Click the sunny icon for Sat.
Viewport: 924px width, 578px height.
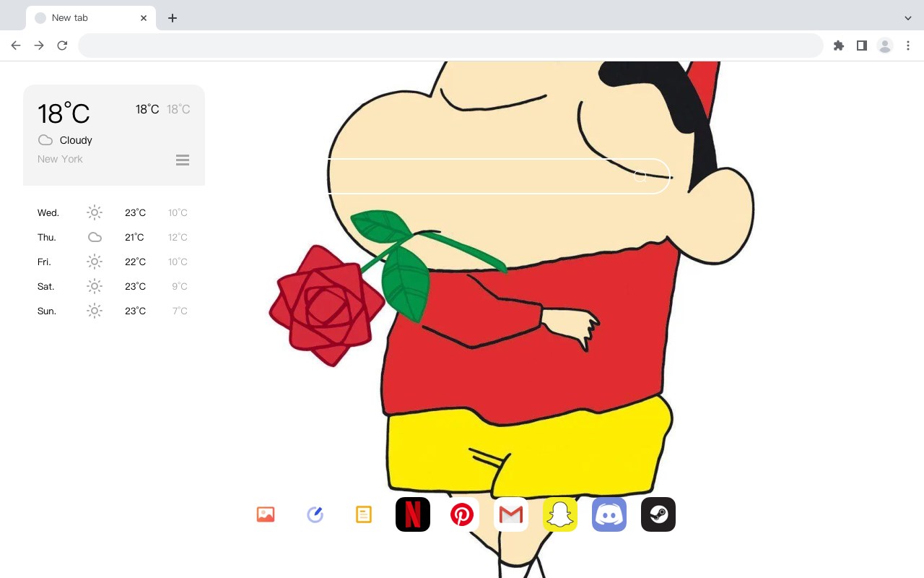(95, 286)
